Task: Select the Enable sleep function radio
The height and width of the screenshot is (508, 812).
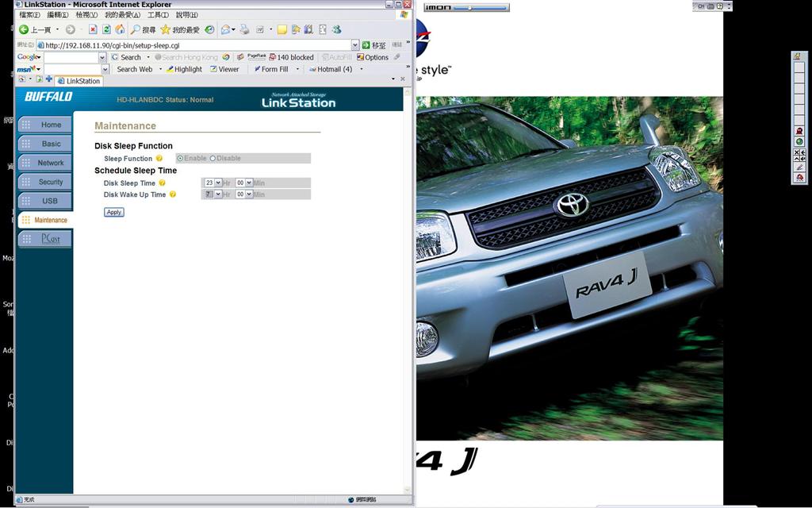Action: [x=180, y=158]
